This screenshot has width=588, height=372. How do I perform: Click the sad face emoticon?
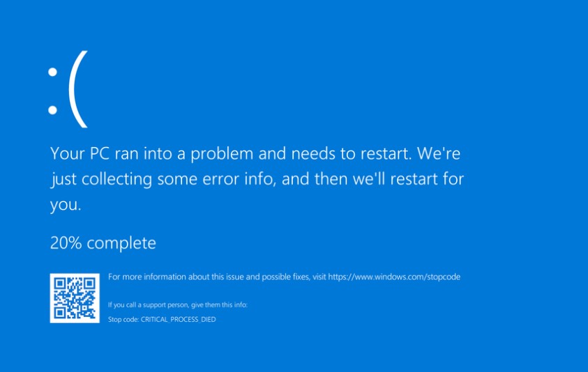pos(68,89)
